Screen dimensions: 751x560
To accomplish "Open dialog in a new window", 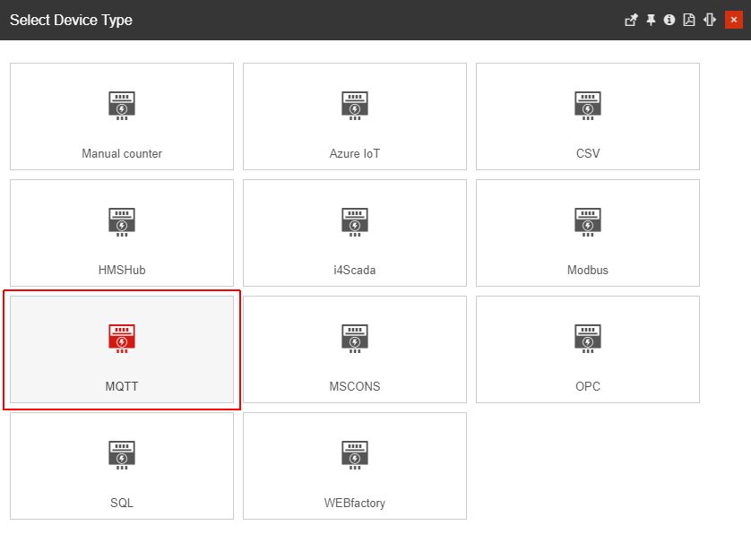I will pos(631,19).
